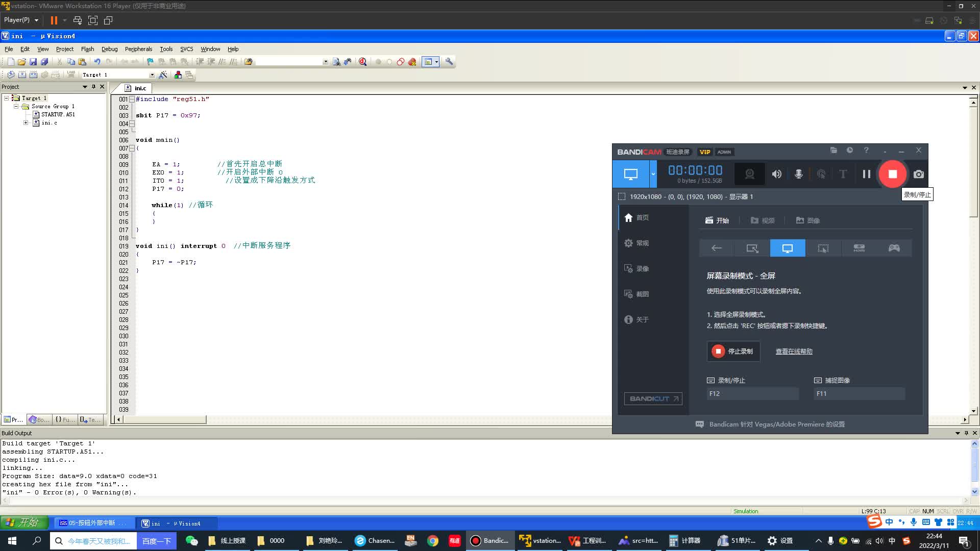Viewport: 980px width, 551px height.
Task: Build target using the Build icon
Action: (22, 74)
